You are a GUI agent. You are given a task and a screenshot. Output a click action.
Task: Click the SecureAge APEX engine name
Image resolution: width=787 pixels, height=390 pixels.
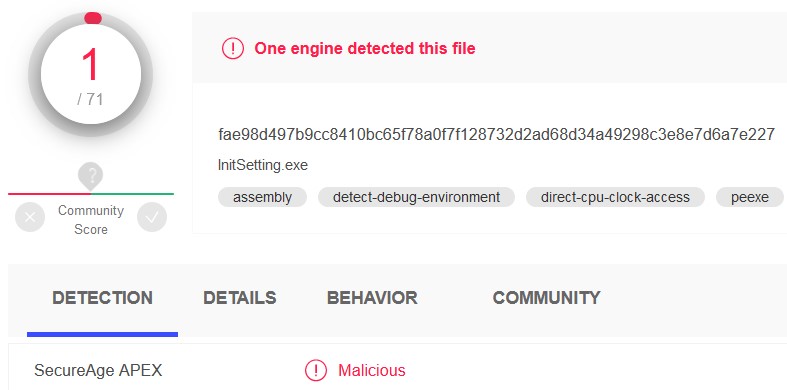98,370
